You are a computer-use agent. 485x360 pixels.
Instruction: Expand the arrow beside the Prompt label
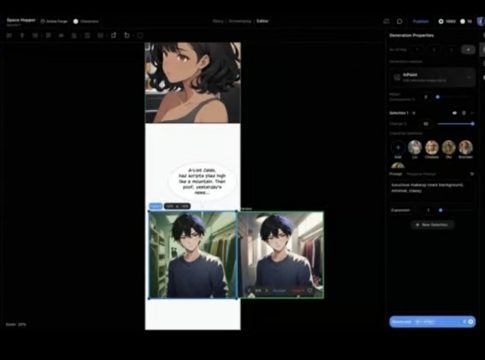pos(472,174)
